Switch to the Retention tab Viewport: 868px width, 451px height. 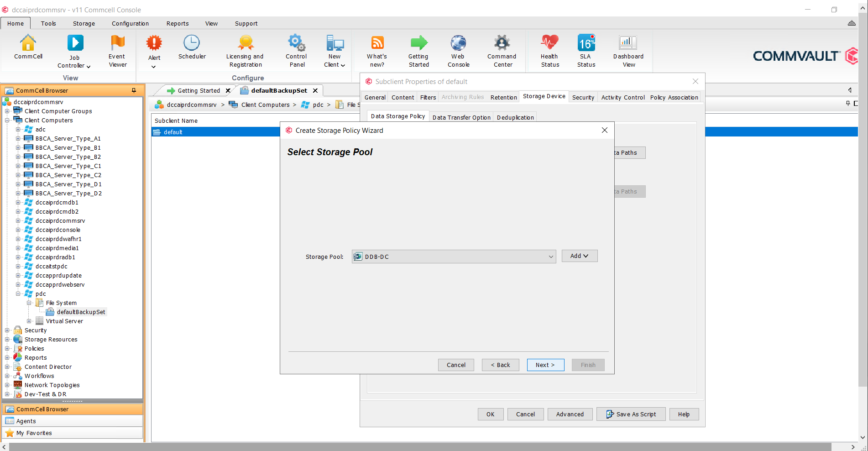(503, 97)
